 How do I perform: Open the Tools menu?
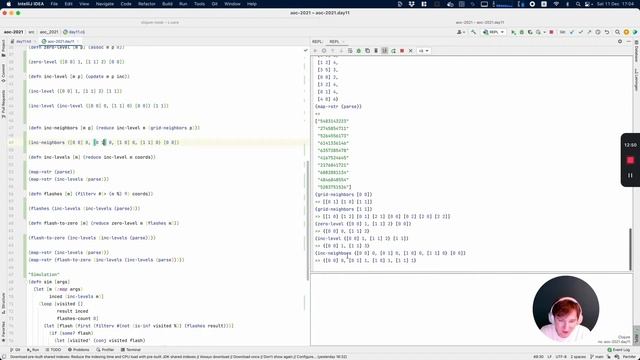[x=199, y=4]
